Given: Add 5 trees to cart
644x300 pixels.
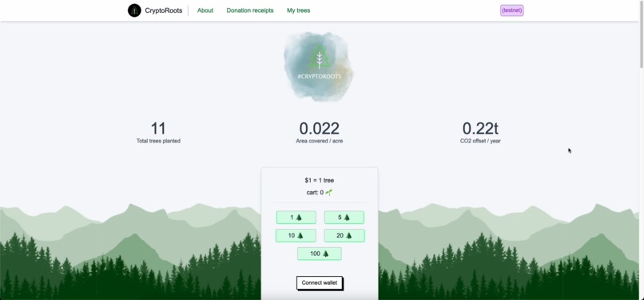Looking at the screenshot, I should [344, 218].
